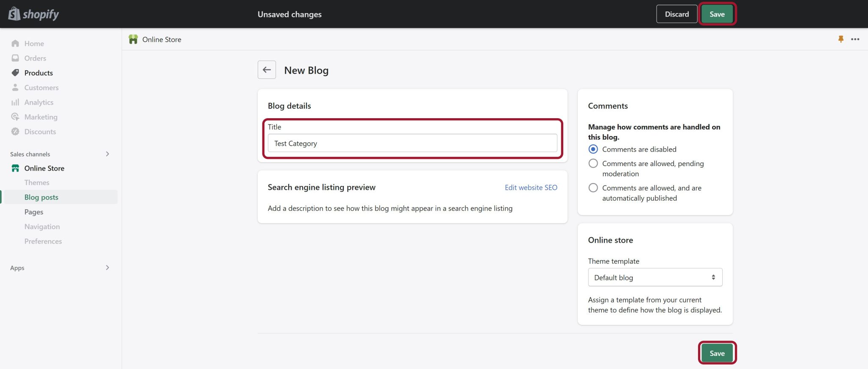Click the Discard button

tap(677, 14)
